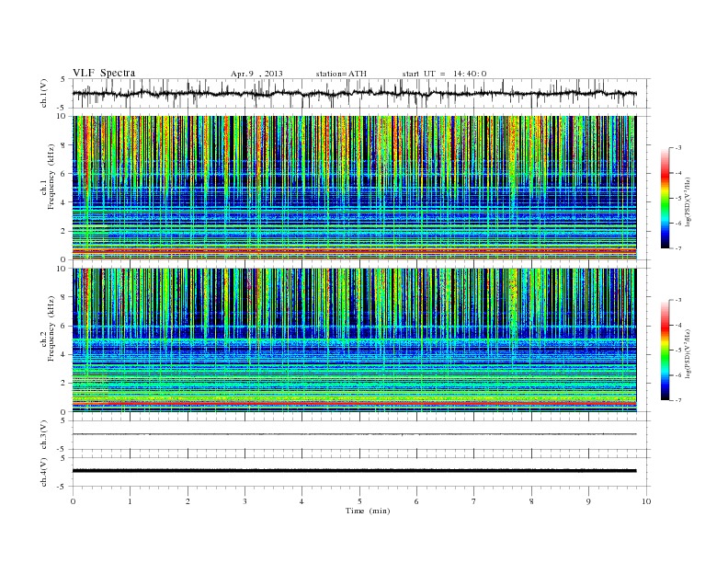Click the '8' kHz tick on ch.1 spectrogram

pos(64,145)
